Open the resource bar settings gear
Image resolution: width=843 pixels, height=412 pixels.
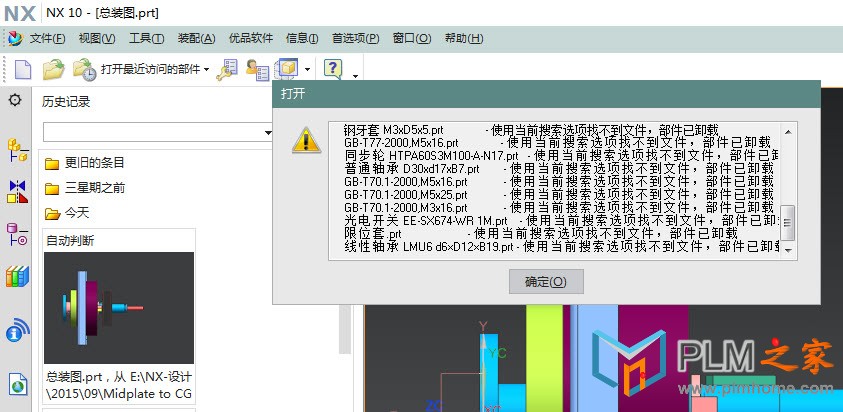(x=15, y=100)
